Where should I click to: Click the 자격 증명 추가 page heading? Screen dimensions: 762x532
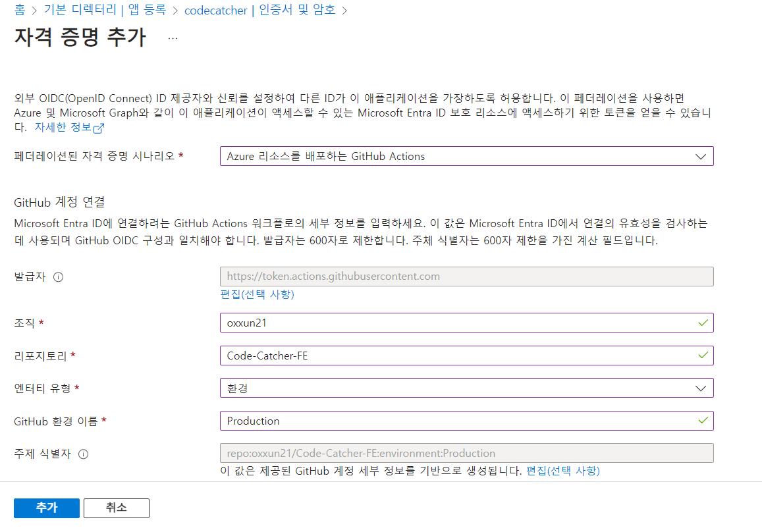point(80,38)
